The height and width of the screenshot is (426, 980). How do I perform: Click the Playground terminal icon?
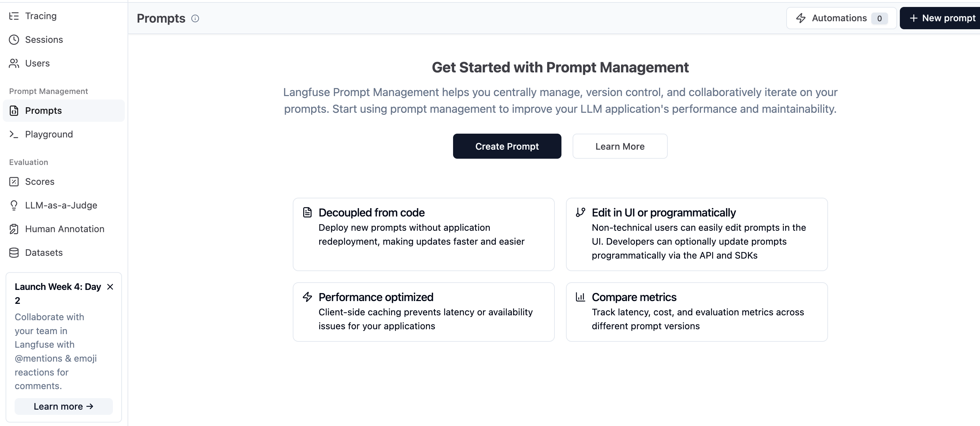[x=14, y=134]
